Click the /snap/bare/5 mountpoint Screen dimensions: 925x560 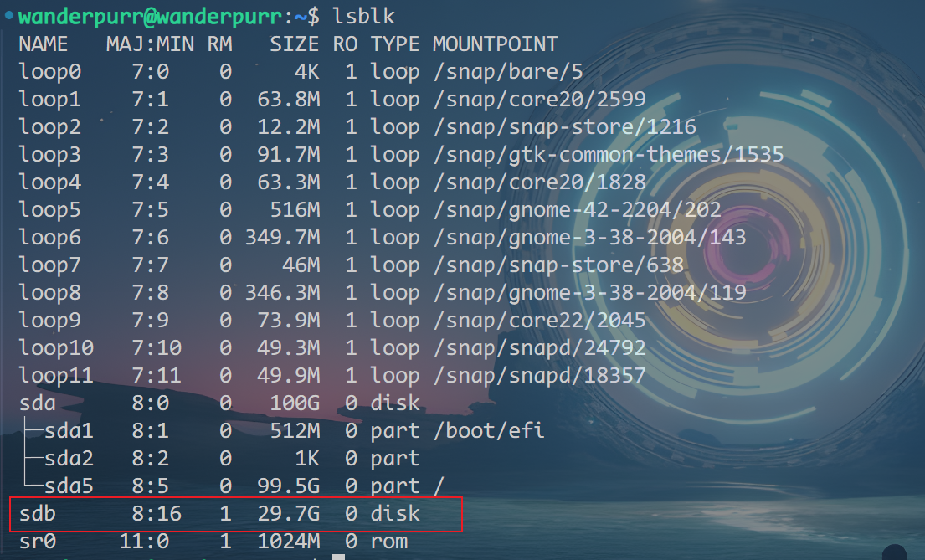(508, 72)
